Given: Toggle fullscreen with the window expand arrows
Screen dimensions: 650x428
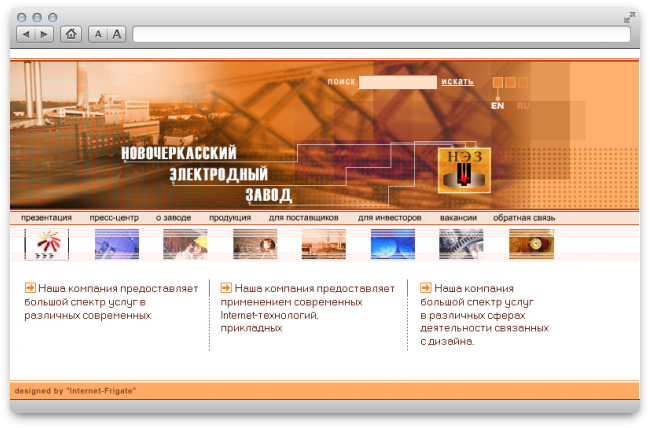Looking at the screenshot, I should click(x=629, y=17).
